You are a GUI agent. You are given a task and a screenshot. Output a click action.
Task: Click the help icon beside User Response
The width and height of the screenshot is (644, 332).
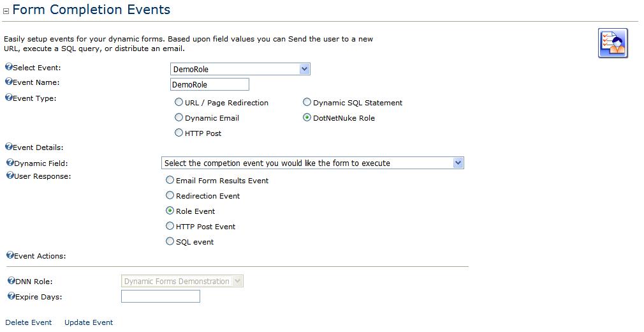(10, 175)
